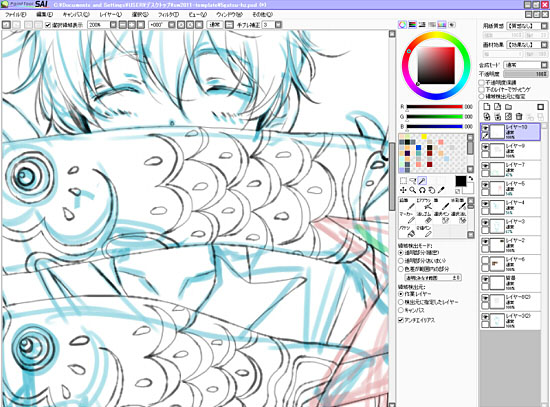Open the rotation angle dropdown

pos(172,25)
